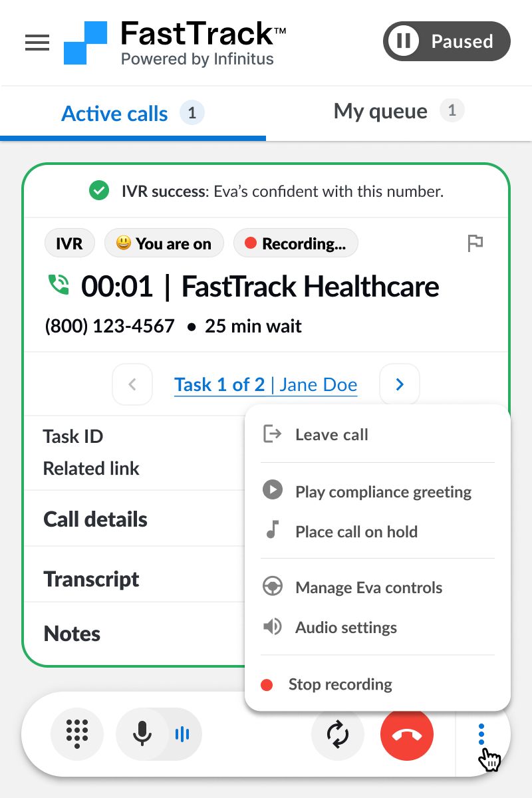Open Audio settings from the menu
The width and height of the screenshot is (532, 798).
click(378, 627)
